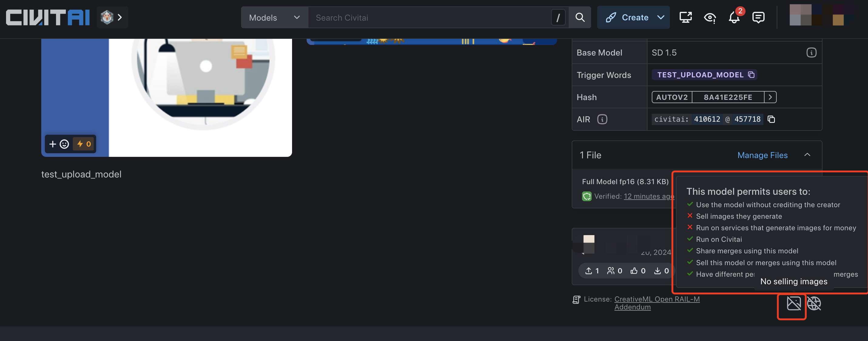
Task: Click "Share merges using this model" text
Action: [x=747, y=251]
